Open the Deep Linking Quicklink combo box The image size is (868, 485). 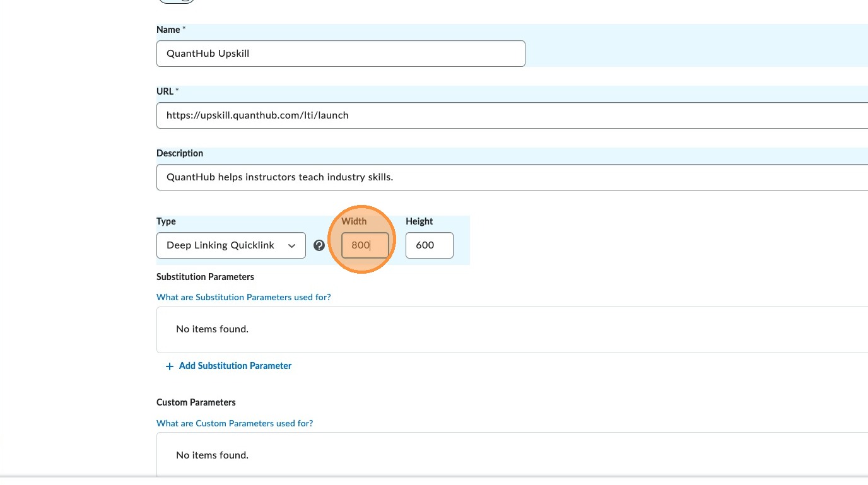[230, 245]
